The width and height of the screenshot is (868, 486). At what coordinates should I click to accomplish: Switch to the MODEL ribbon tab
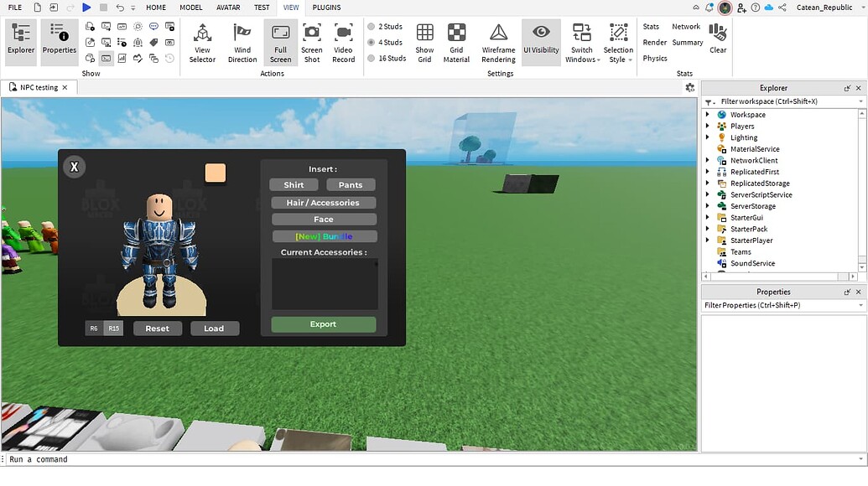click(x=191, y=8)
